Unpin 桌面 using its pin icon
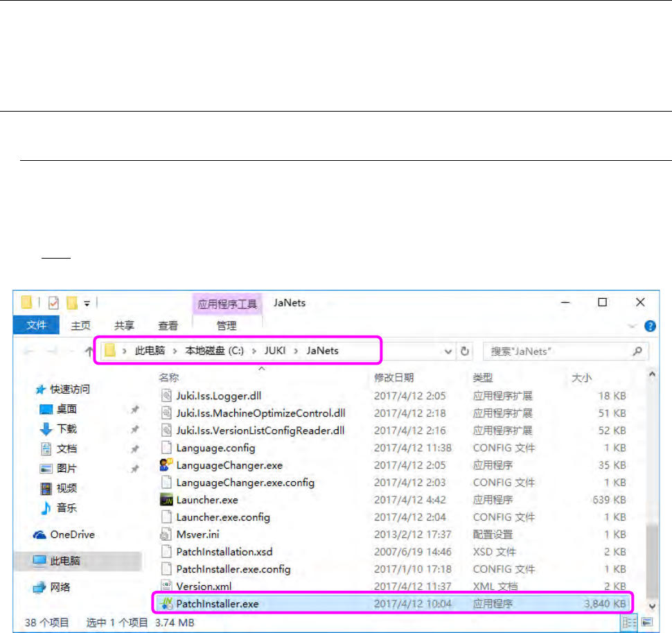The width and height of the screenshot is (672, 633). pyautogui.click(x=134, y=409)
